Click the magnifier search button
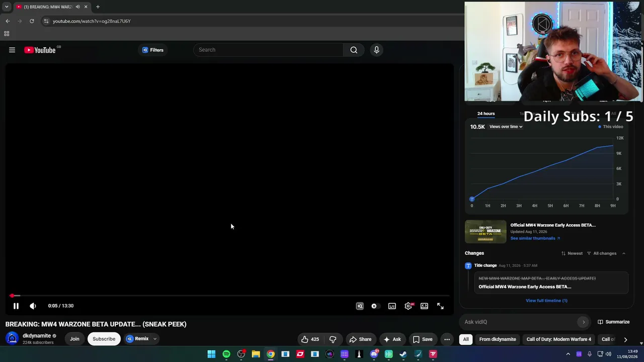644x362 pixels. [x=354, y=50]
